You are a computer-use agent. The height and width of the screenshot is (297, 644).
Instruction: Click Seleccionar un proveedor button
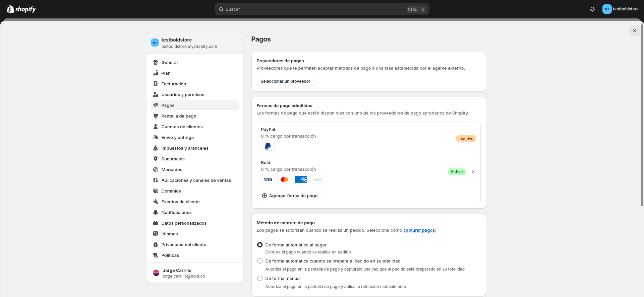click(x=285, y=81)
